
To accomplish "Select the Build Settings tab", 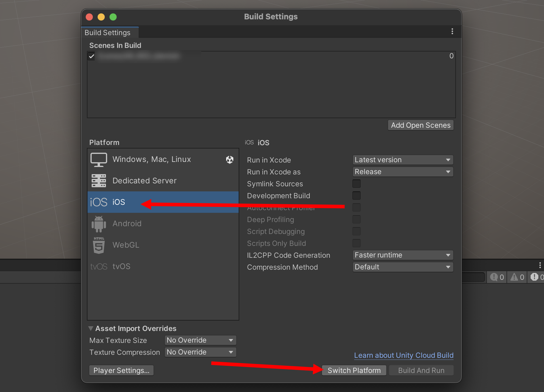I will pyautogui.click(x=110, y=32).
